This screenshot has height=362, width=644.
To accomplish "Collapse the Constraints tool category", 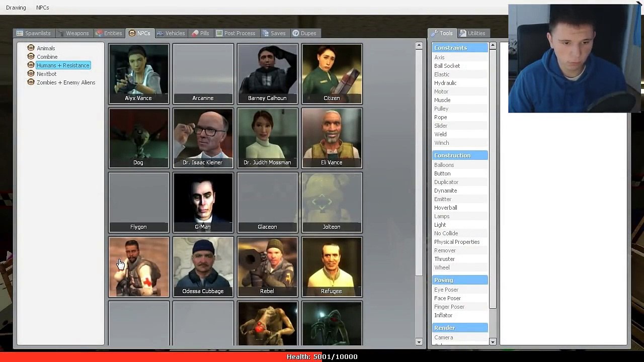I will click(460, 48).
